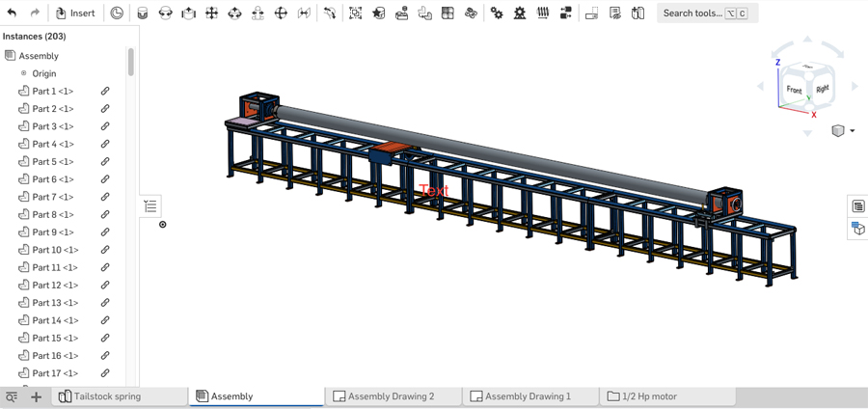
Task: Open the tab manager icon at bottom left
Action: tap(12, 396)
